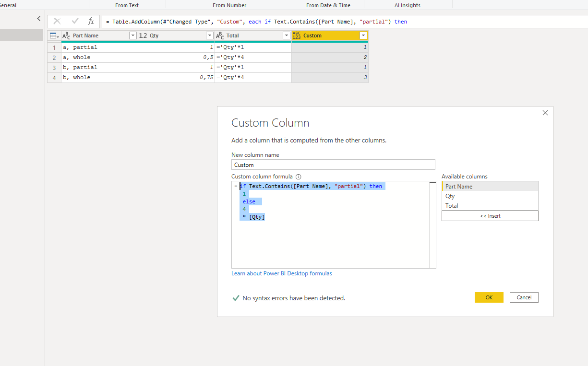Select row number 1 header
The width and height of the screenshot is (588, 366).
pos(54,47)
